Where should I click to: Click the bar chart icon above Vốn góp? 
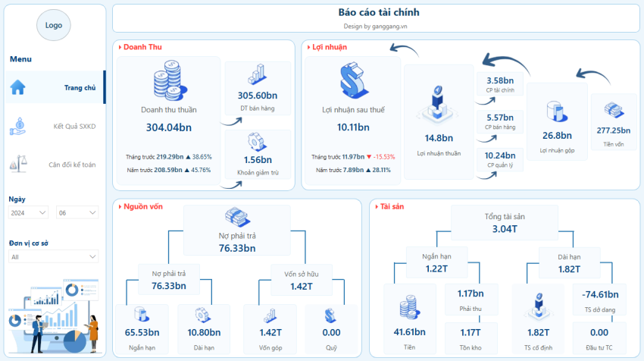pos(270,315)
